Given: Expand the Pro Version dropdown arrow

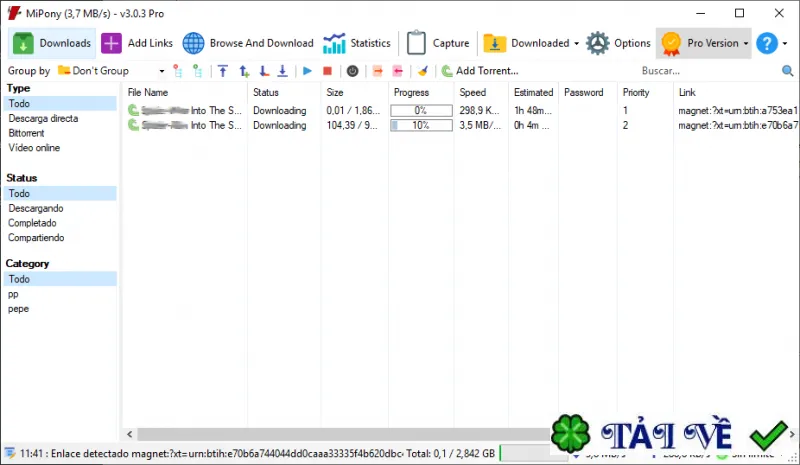Looking at the screenshot, I should (x=746, y=44).
